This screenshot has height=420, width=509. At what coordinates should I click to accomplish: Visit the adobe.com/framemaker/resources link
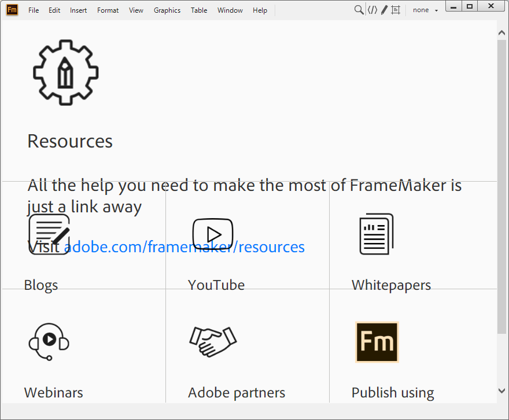point(184,247)
